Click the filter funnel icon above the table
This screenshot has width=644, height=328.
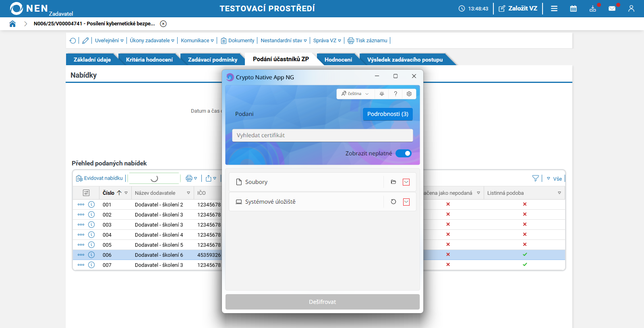535,178
